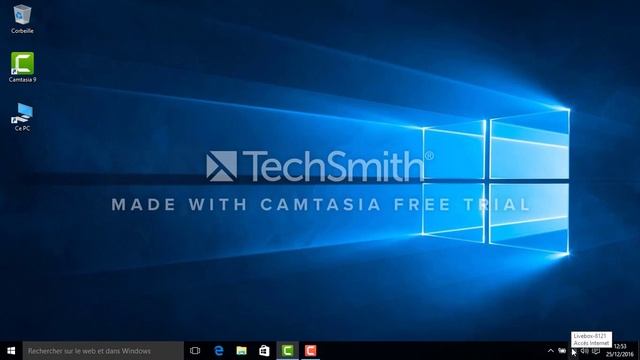The height and width of the screenshot is (360, 640).
Task: Expand hidden system tray icons chevron
Action: pos(551,351)
